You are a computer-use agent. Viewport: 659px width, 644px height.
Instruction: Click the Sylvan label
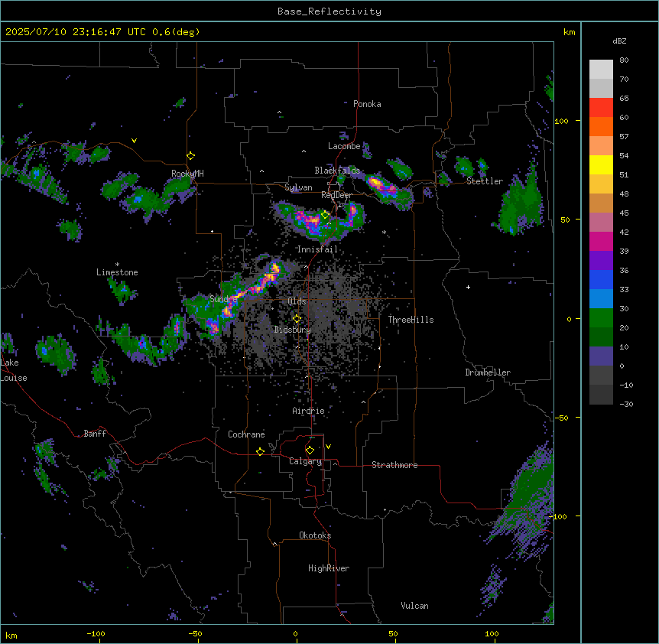click(x=298, y=187)
